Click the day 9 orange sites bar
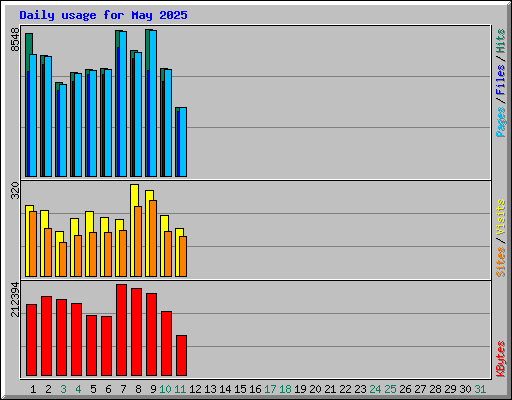Viewport: 512px width, 400px height. coord(153,238)
